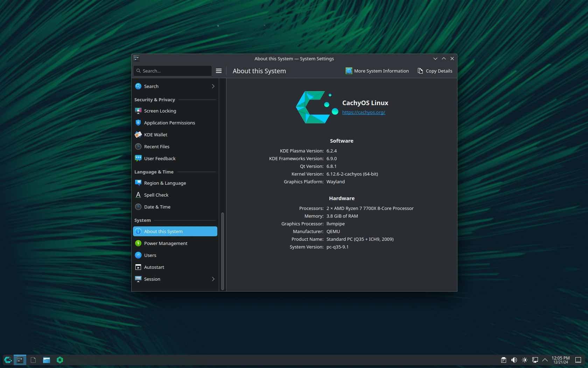Open Autostart settings page
Image resolution: width=588 pixels, height=368 pixels.
coord(175,267)
